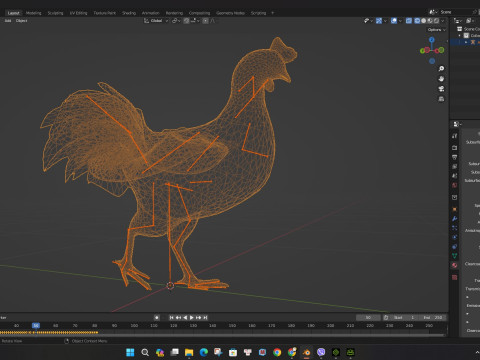Viewport: 480px width, 360px height.
Task: Open the Material properties tab icon
Action: pos(455,265)
